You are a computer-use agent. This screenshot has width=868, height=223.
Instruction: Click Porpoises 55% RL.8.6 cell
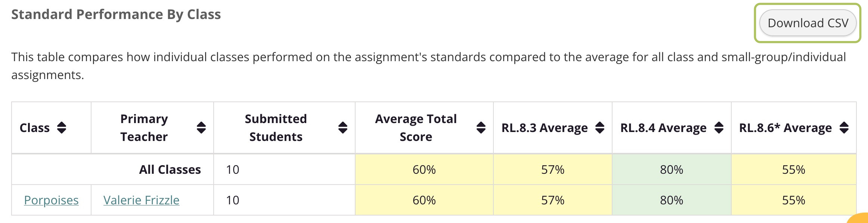click(x=794, y=200)
